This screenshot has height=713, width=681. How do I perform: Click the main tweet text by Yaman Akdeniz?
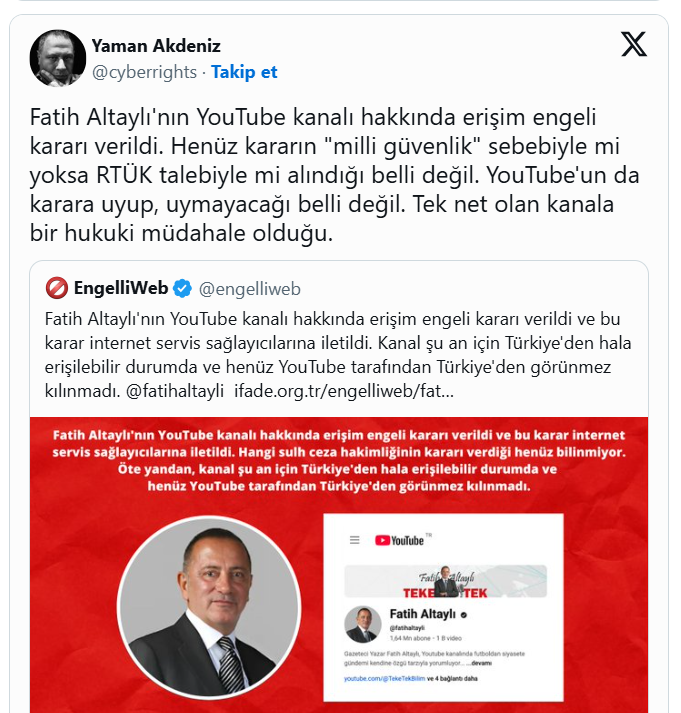coord(334,175)
